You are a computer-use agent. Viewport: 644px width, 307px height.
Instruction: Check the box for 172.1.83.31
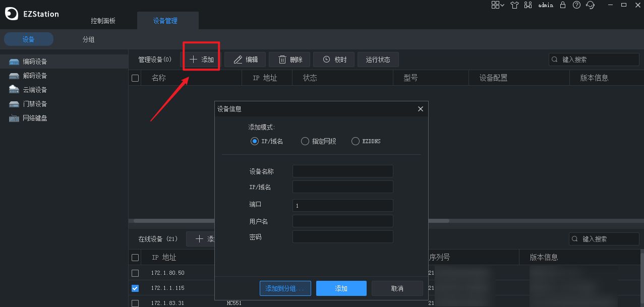135,303
